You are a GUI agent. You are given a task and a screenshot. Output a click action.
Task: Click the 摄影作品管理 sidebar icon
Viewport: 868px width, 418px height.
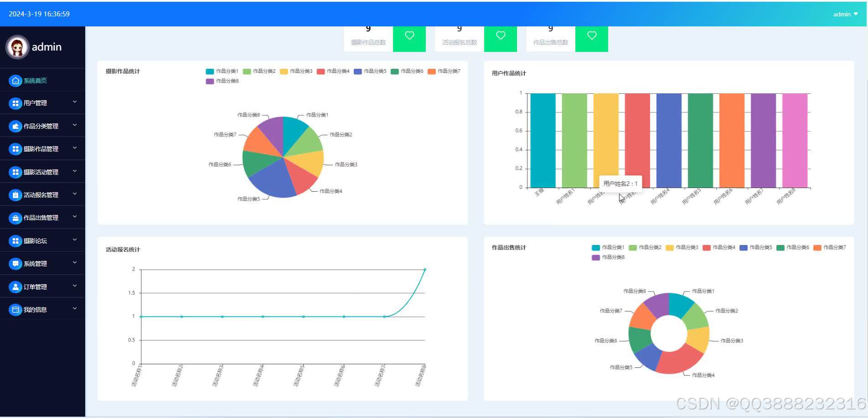point(15,149)
